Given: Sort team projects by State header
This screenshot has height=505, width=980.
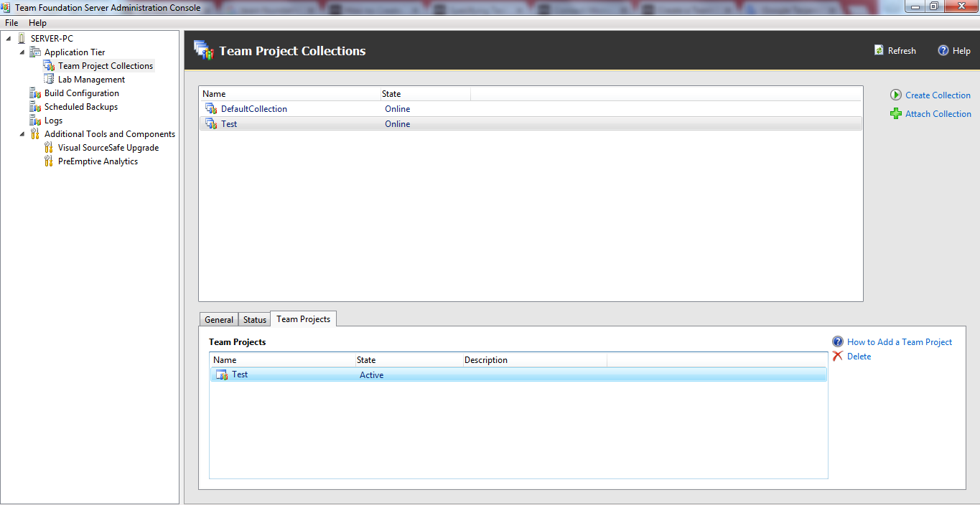Looking at the screenshot, I should click(409, 360).
